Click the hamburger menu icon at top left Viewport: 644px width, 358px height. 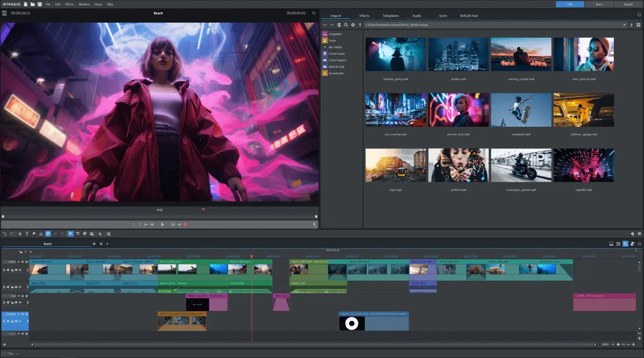pyautogui.click(x=4, y=13)
